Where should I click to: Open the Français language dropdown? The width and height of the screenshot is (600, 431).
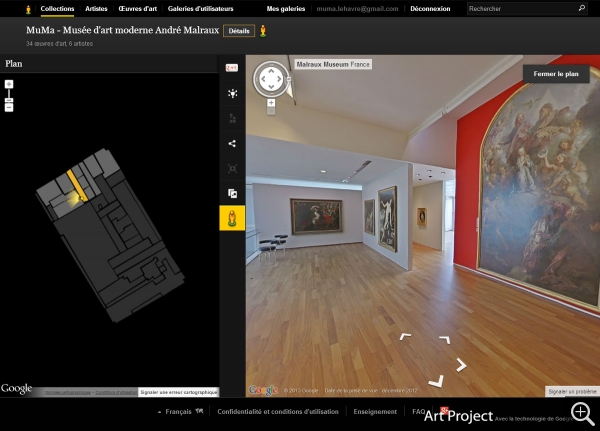tap(178, 411)
